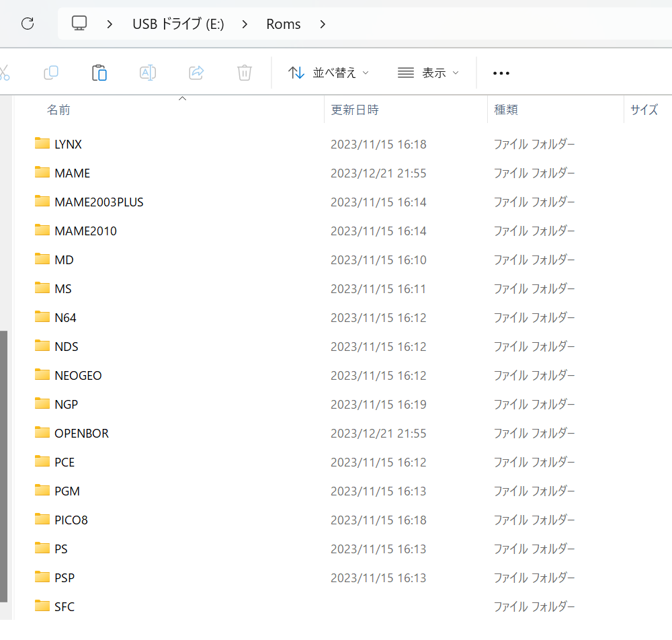Navigate to USB ドライブ (E:) breadcrumb
The width and height of the screenshot is (672, 640).
[178, 24]
